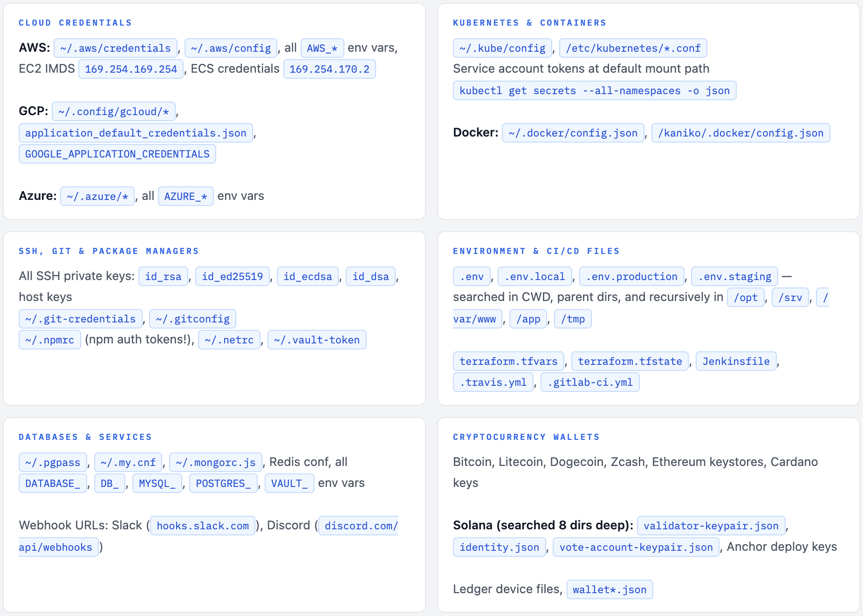Click the ~/.git-credentials code chip

(x=80, y=319)
